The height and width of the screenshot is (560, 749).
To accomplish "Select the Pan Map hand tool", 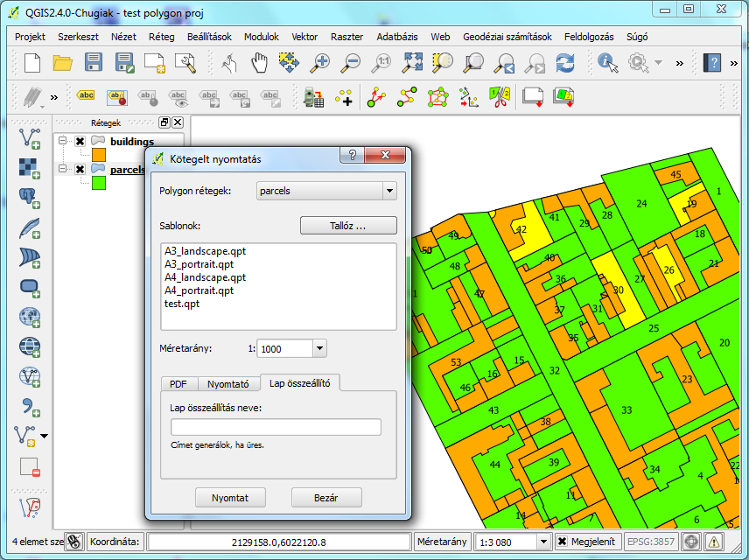I will click(x=260, y=62).
